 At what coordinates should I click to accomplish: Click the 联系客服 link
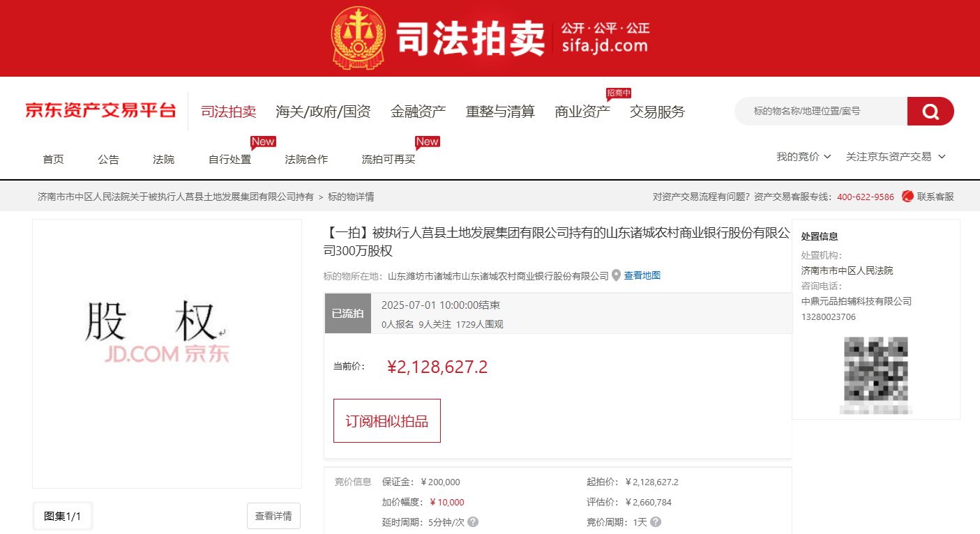point(935,197)
